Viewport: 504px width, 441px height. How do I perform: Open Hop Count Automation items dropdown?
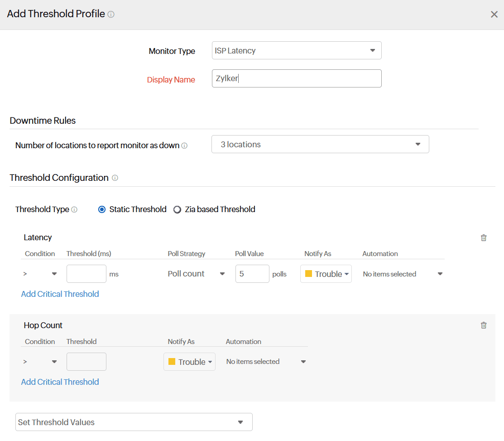(x=266, y=362)
